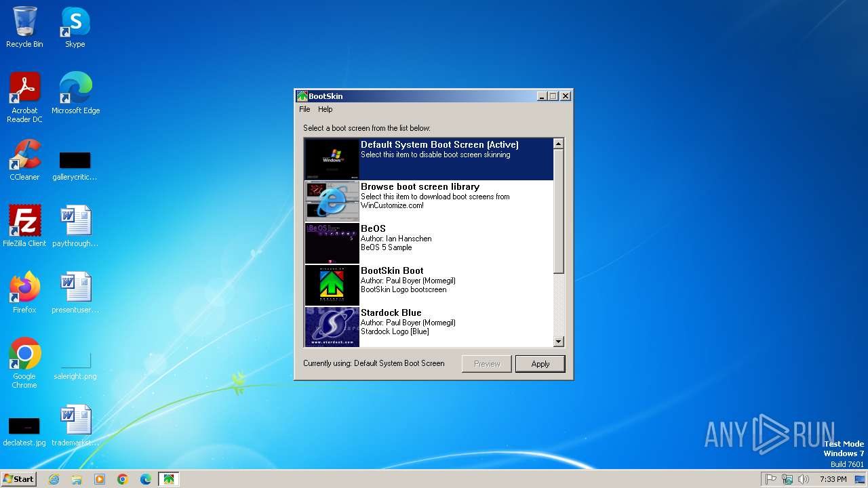Select the trademarkst Word document icon
The height and width of the screenshot is (488, 868).
point(75,426)
